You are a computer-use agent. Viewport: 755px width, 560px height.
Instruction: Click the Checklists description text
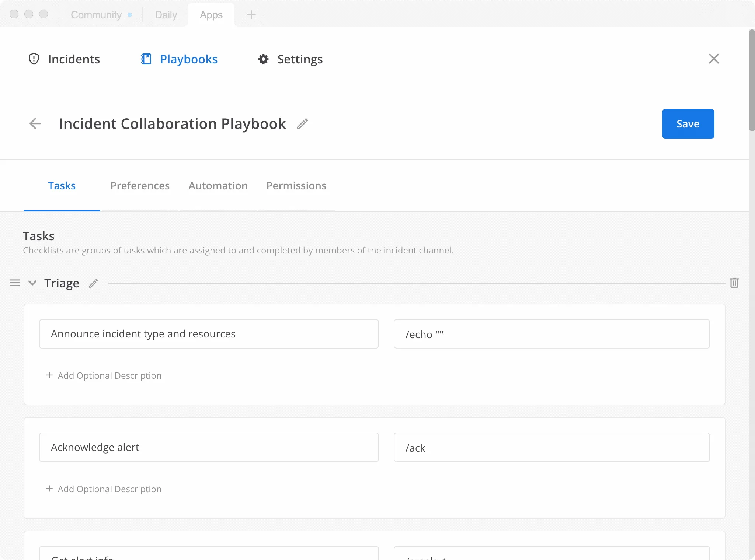pos(238,250)
